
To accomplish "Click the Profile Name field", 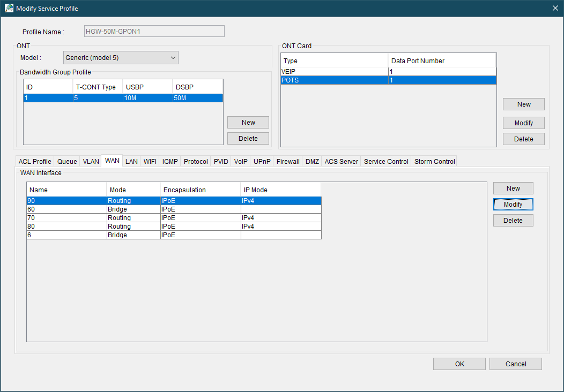I will [x=154, y=32].
